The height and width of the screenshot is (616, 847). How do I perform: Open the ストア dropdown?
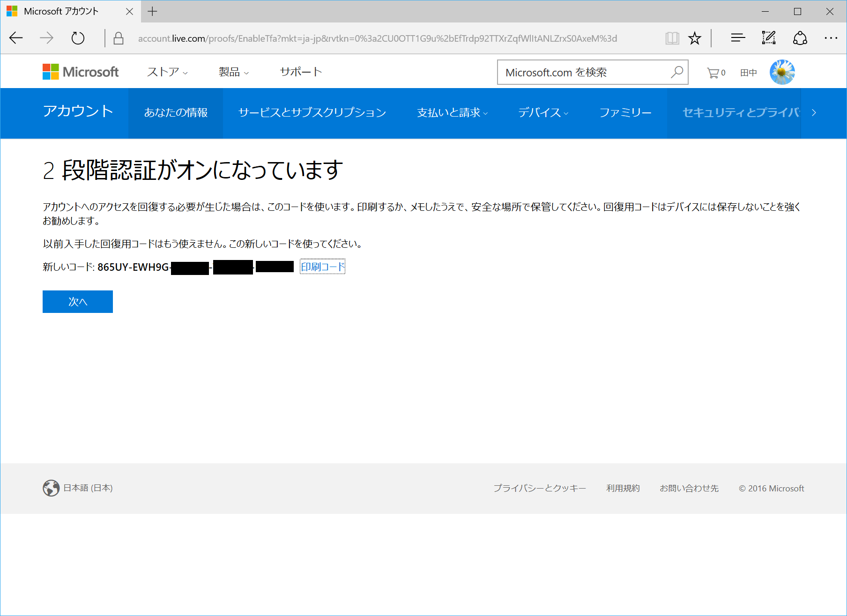pos(165,72)
